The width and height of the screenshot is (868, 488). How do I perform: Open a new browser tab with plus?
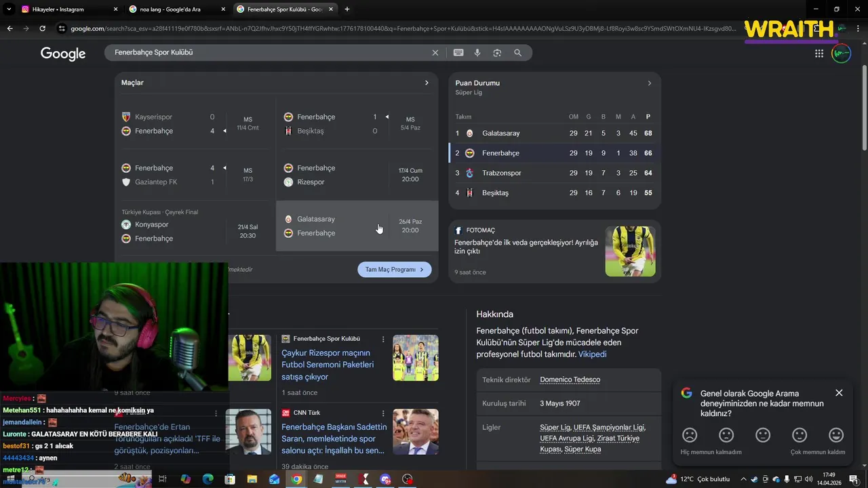point(347,9)
